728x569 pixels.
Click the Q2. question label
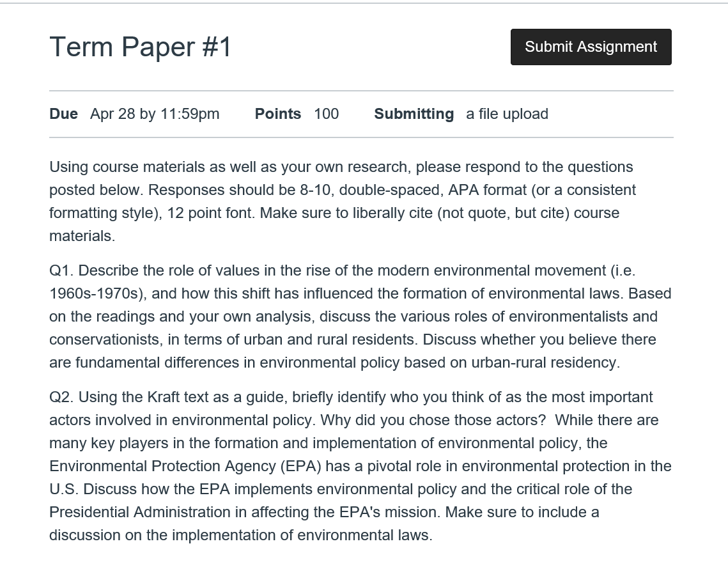coord(62,397)
